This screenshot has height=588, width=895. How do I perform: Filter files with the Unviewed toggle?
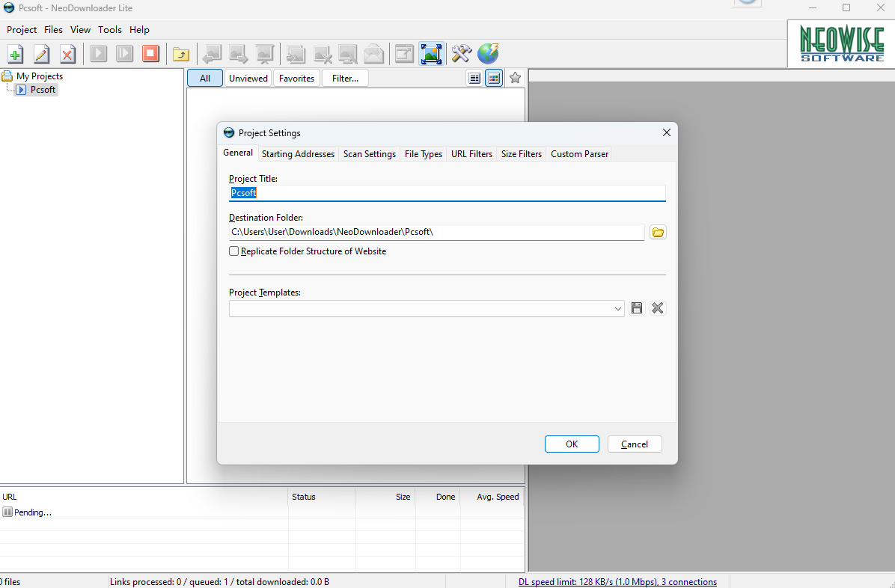point(248,77)
